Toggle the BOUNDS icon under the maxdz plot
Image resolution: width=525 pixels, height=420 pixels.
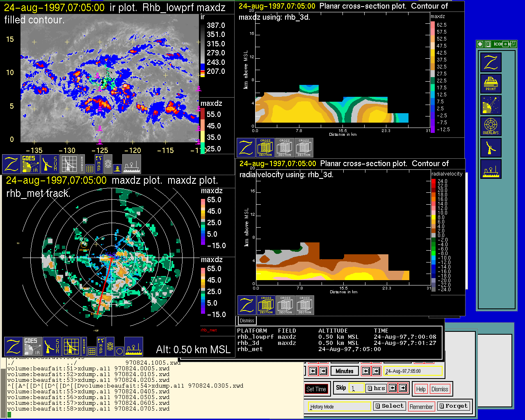[x=84, y=346]
